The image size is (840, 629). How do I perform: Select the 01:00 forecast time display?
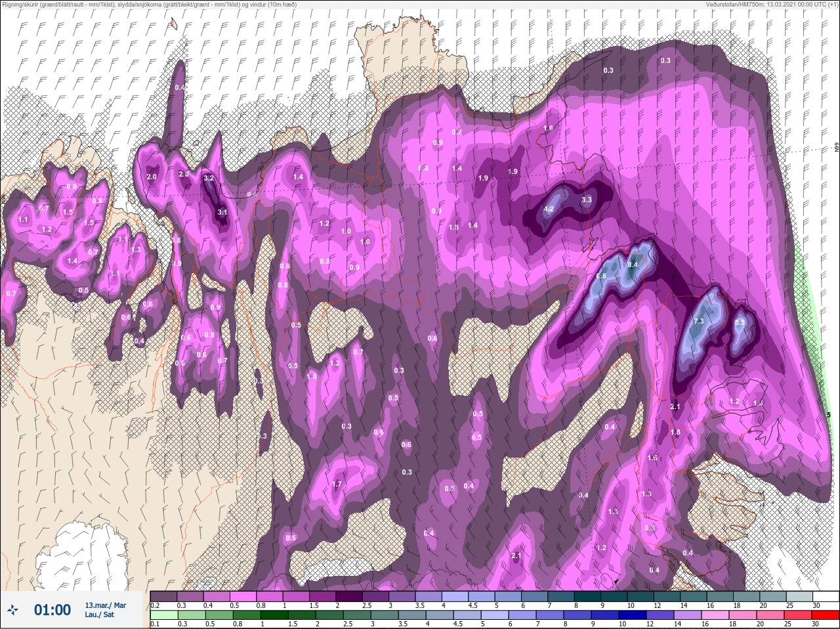click(x=52, y=610)
